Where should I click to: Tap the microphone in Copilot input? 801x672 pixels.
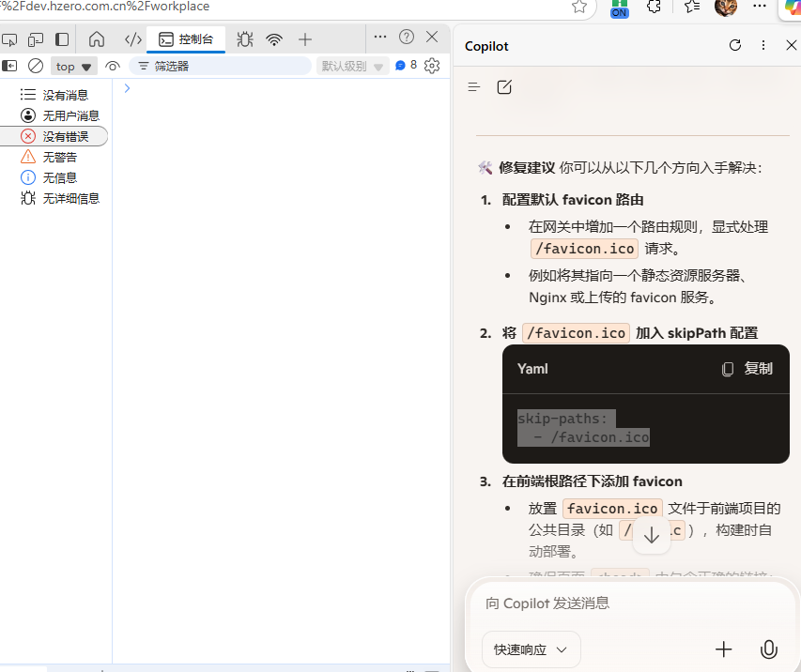pos(768,649)
